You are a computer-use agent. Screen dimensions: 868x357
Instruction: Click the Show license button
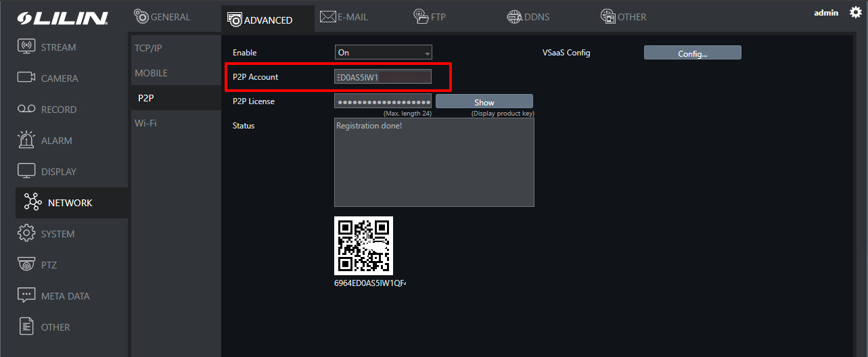(484, 101)
